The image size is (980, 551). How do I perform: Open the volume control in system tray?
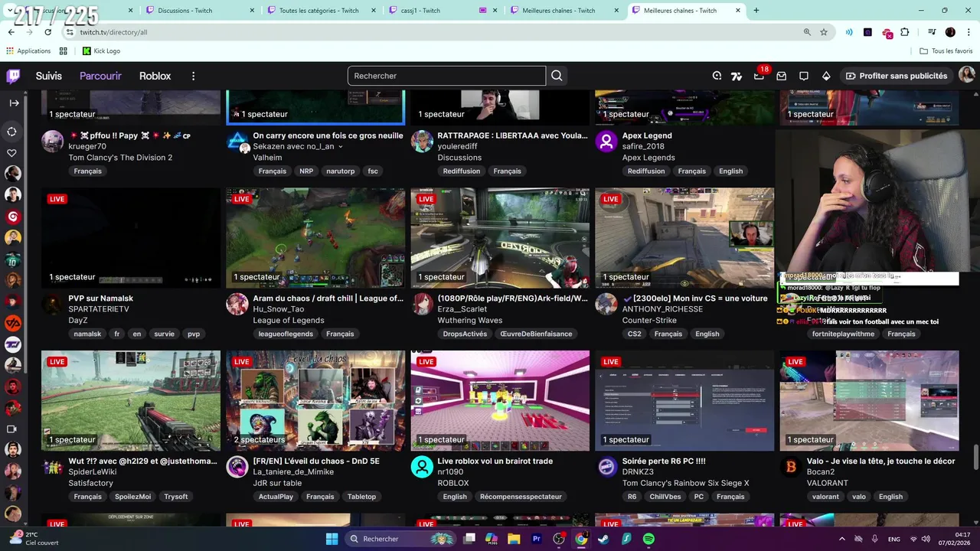click(x=927, y=539)
